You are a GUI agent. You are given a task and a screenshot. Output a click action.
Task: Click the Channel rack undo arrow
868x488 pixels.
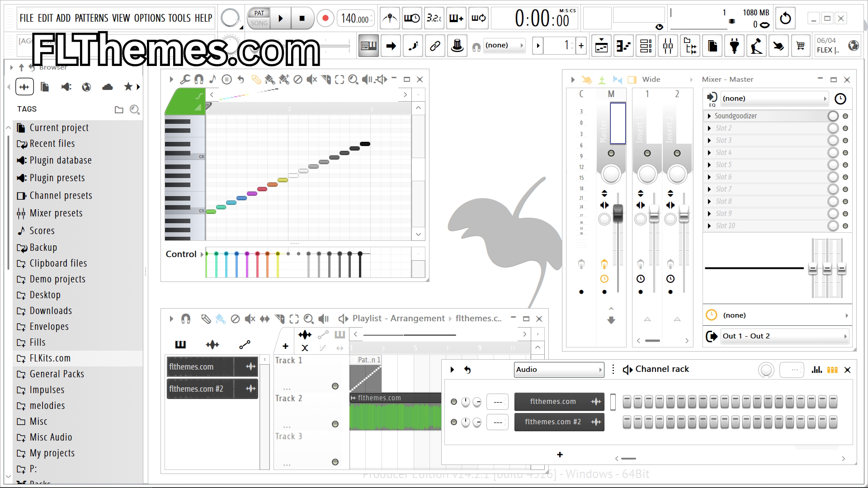tap(468, 370)
